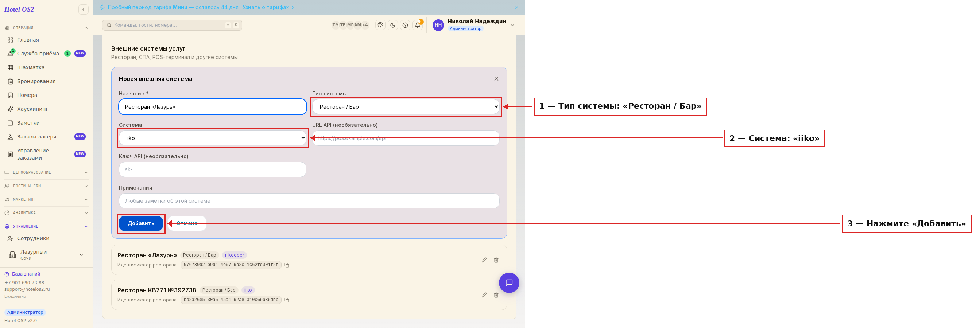The width and height of the screenshot is (980, 328).
Task: Click the URL API input field
Action: click(x=406, y=138)
